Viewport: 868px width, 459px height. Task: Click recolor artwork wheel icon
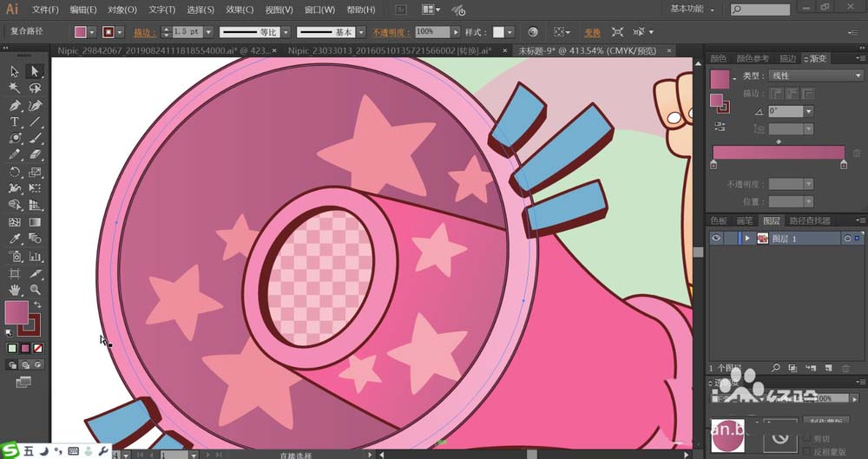click(x=533, y=32)
